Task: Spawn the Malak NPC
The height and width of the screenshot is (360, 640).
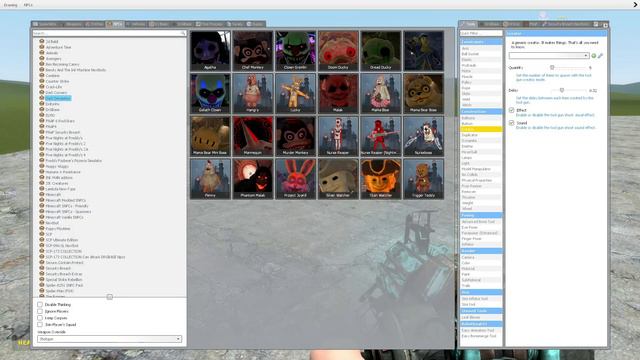Action: click(x=338, y=93)
